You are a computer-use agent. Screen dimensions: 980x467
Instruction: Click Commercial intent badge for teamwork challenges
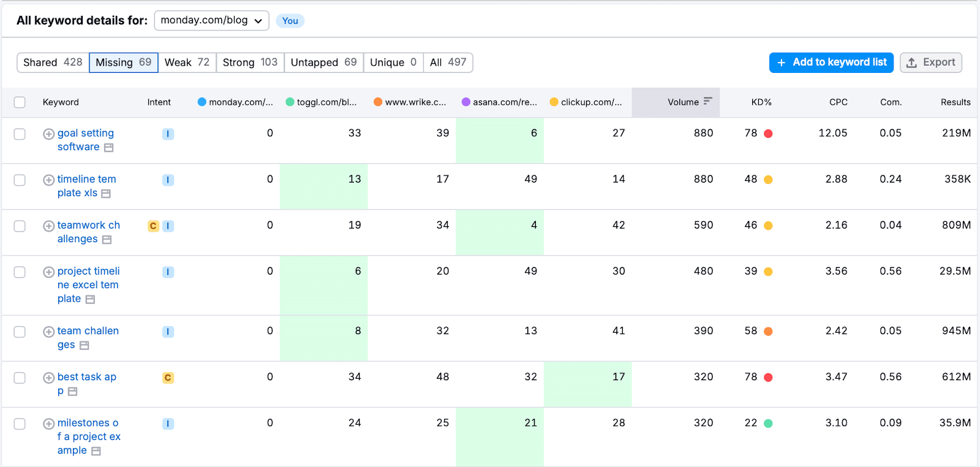[x=153, y=226]
